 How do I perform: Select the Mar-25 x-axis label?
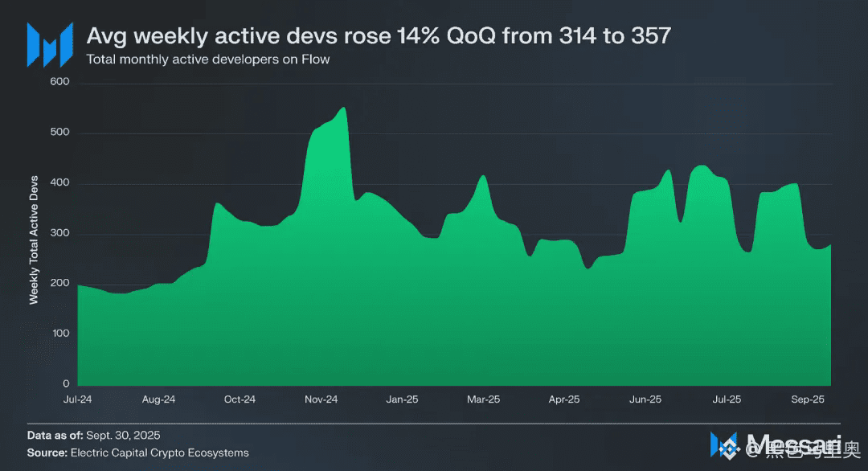pyautogui.click(x=483, y=399)
